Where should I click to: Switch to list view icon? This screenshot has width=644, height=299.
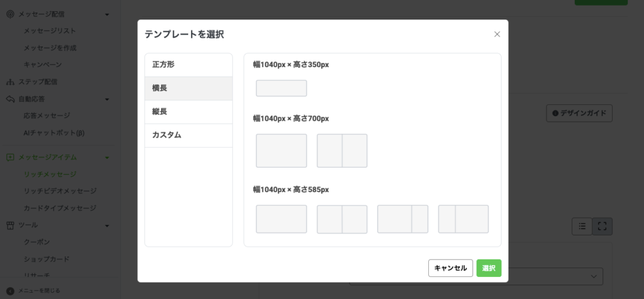tap(582, 226)
